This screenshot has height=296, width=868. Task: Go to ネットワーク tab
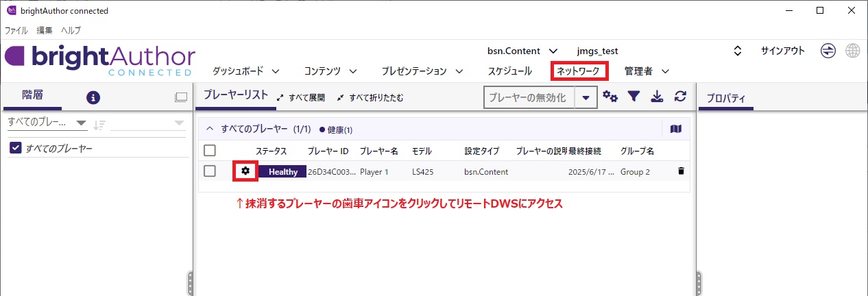[x=579, y=71]
